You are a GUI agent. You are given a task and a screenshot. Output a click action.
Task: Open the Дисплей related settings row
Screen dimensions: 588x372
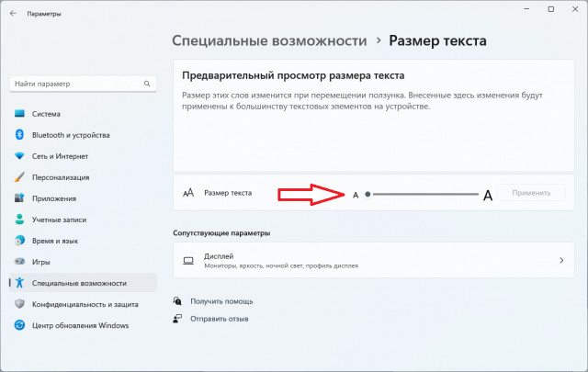(x=367, y=261)
